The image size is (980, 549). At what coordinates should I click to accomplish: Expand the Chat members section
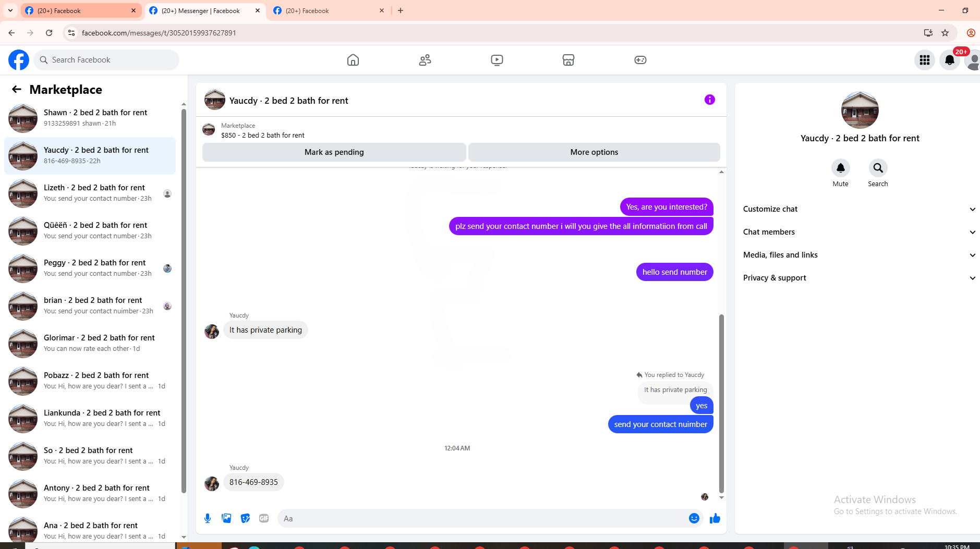coord(860,232)
